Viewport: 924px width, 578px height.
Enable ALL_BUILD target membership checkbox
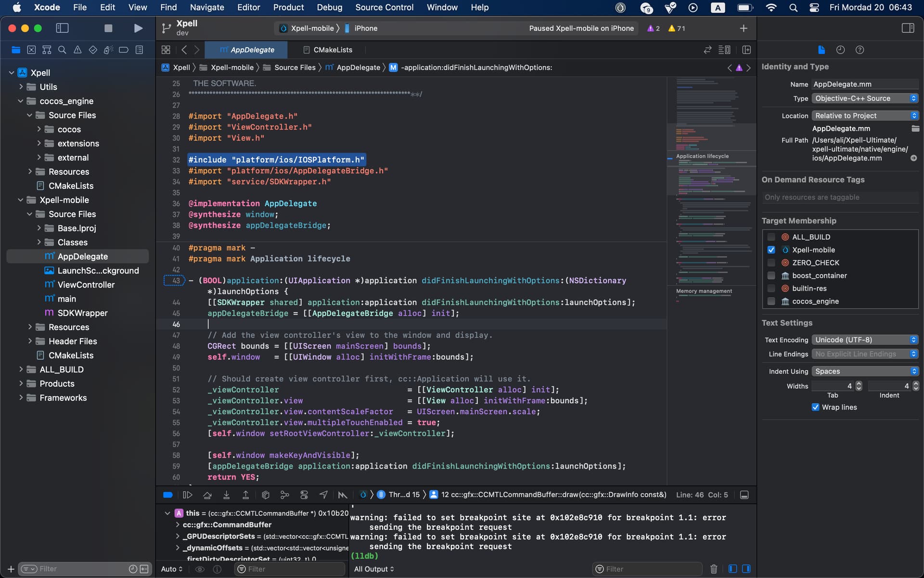click(x=771, y=237)
